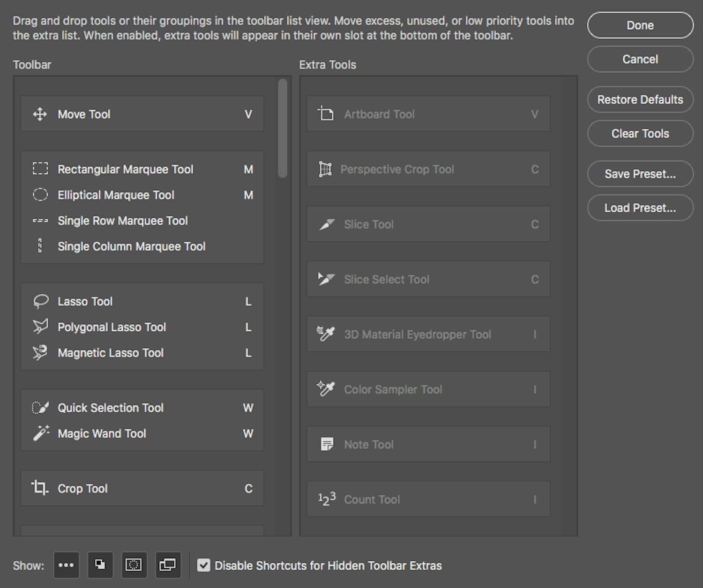Image resolution: width=703 pixels, height=588 pixels.
Task: Select the Single Row Marquee Tool entry
Action: pyautogui.click(x=122, y=221)
